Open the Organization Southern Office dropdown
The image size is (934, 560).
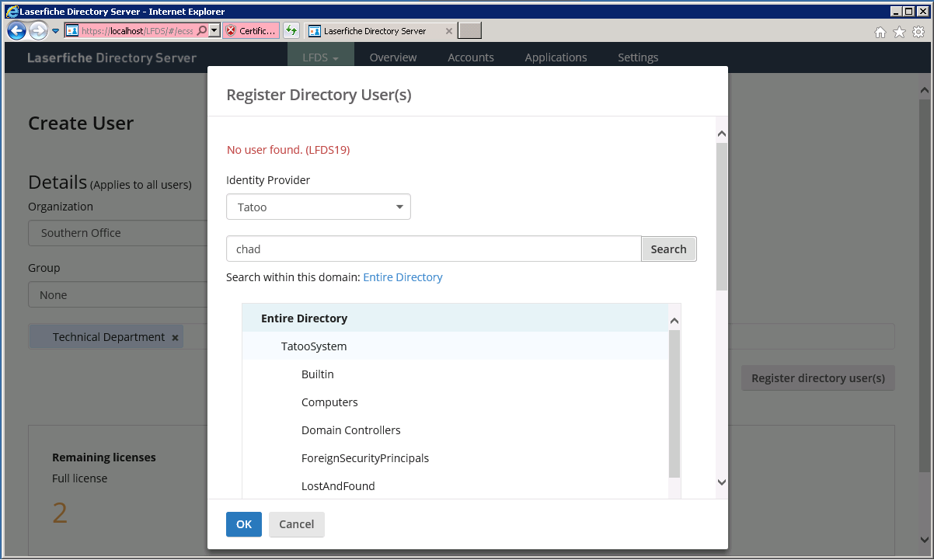pos(117,233)
